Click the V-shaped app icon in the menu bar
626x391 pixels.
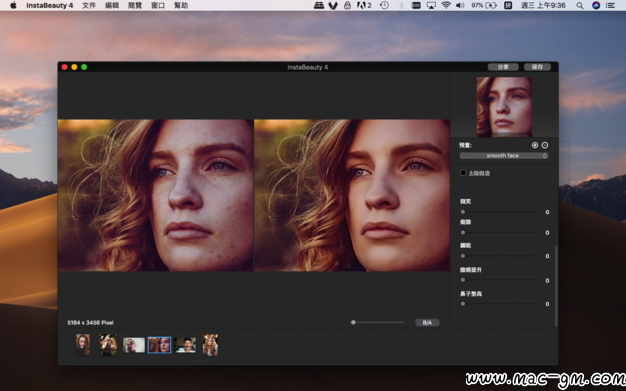tap(333, 5)
